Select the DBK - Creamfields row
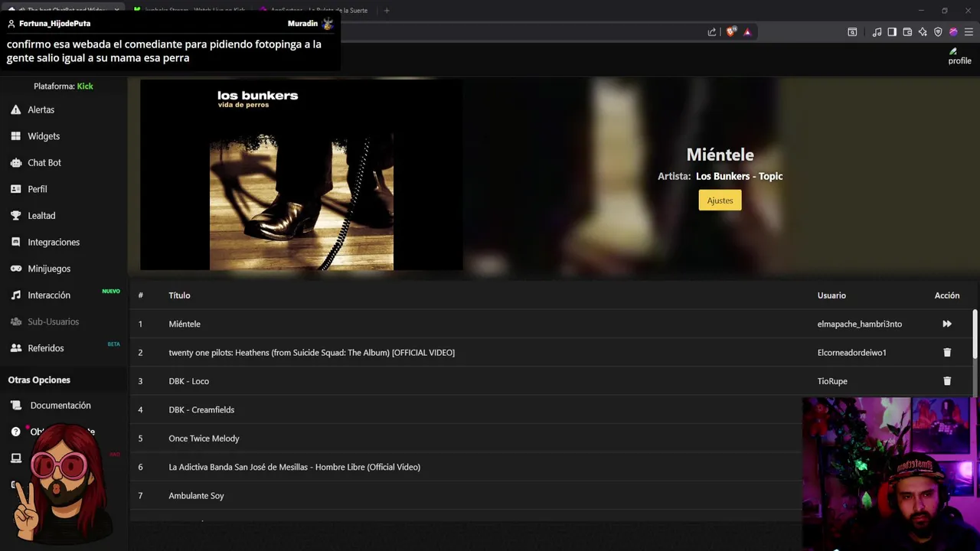The height and width of the screenshot is (551, 980). click(467, 409)
